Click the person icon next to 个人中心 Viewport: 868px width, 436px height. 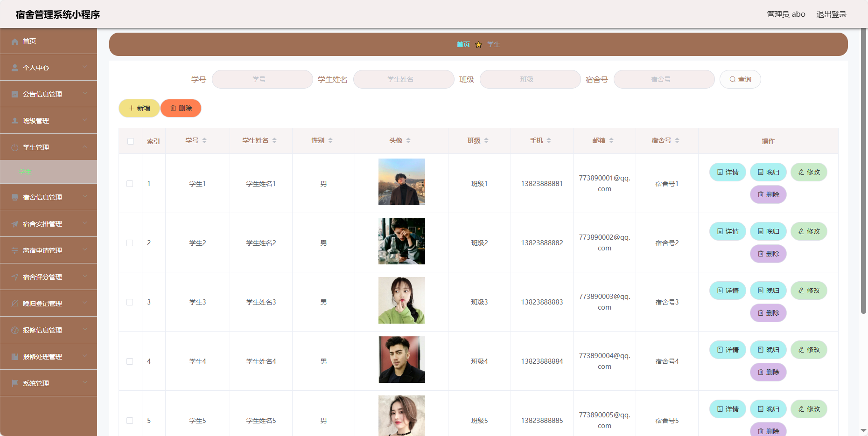(x=15, y=68)
